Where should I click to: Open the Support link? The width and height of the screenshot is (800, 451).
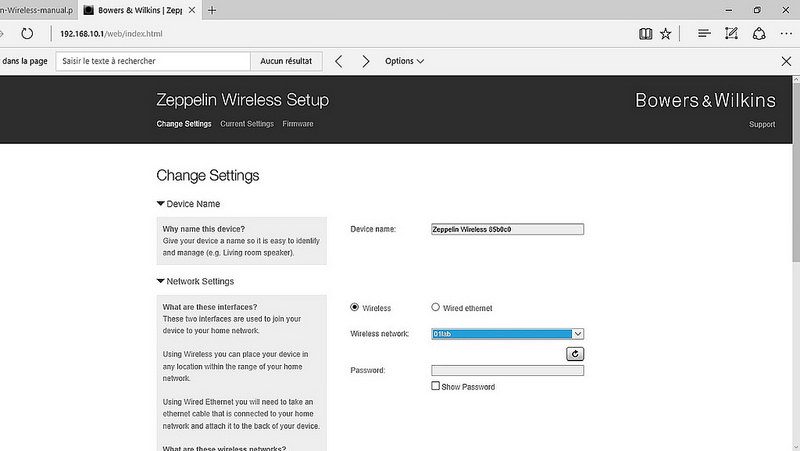[x=762, y=124]
